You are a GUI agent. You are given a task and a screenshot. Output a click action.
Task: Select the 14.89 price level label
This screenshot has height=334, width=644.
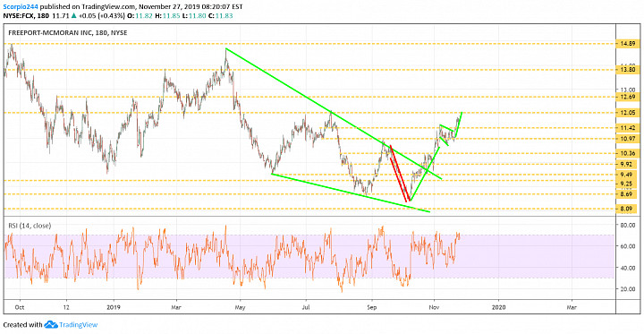click(629, 43)
